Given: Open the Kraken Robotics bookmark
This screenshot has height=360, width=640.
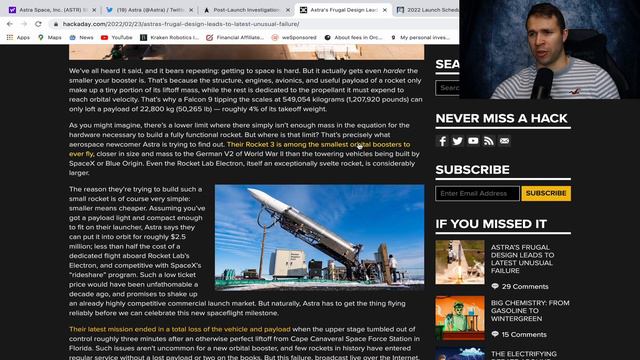Looking at the screenshot, I should pyautogui.click(x=169, y=37).
